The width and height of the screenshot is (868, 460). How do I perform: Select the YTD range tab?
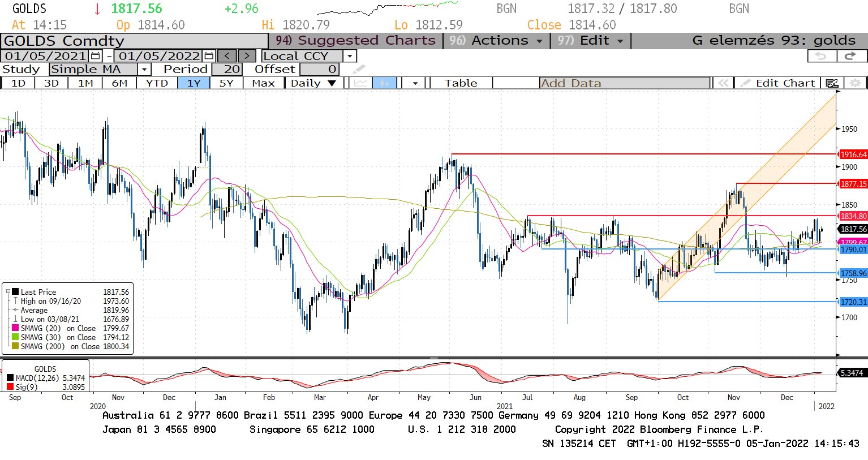click(x=157, y=83)
